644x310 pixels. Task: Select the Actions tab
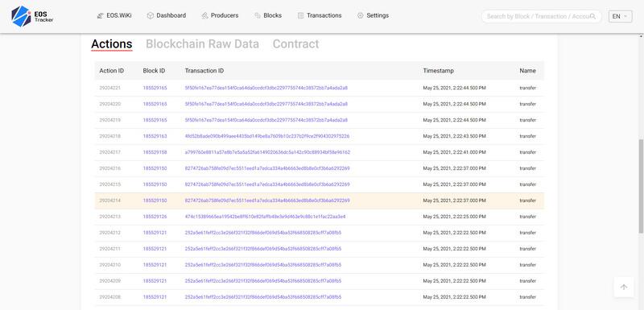coord(112,44)
